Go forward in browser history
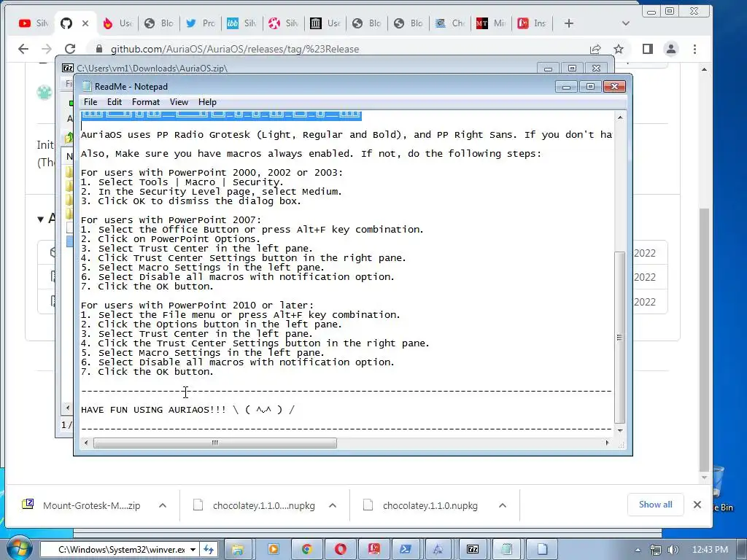Screen dimensions: 747x560 pyautogui.click(x=46, y=49)
